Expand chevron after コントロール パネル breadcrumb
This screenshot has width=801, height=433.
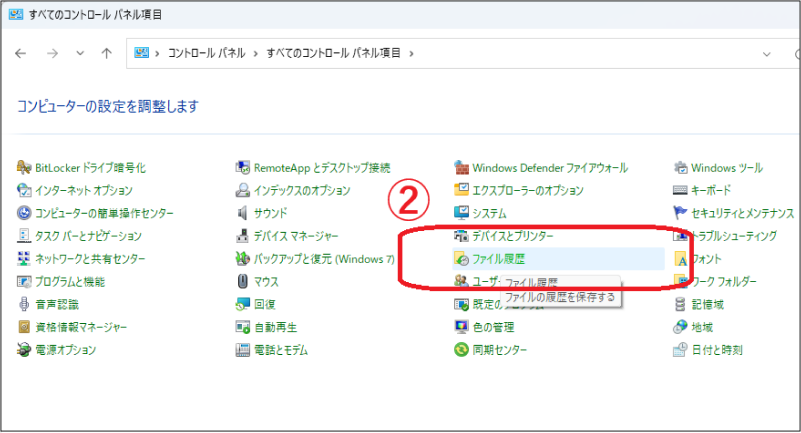coord(256,53)
